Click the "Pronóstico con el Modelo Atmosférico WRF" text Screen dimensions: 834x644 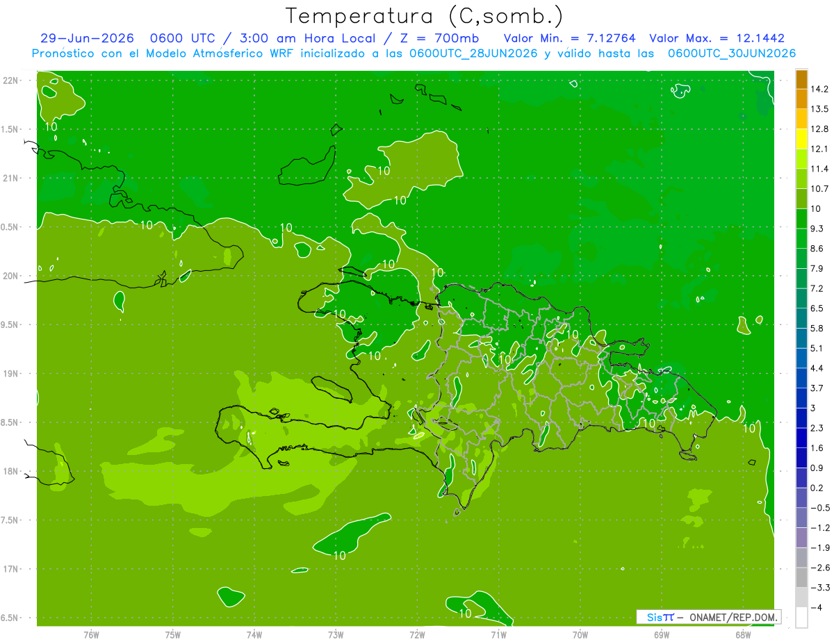pos(162,53)
